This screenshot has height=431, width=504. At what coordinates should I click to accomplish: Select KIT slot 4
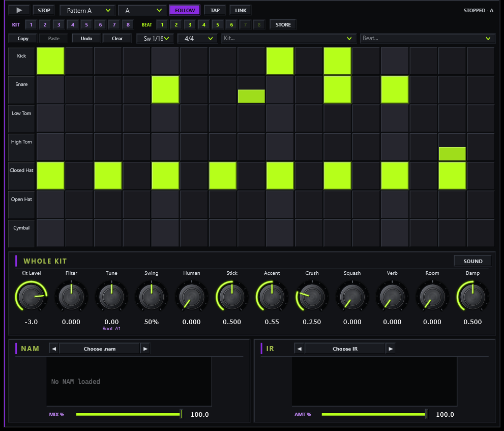pos(73,24)
